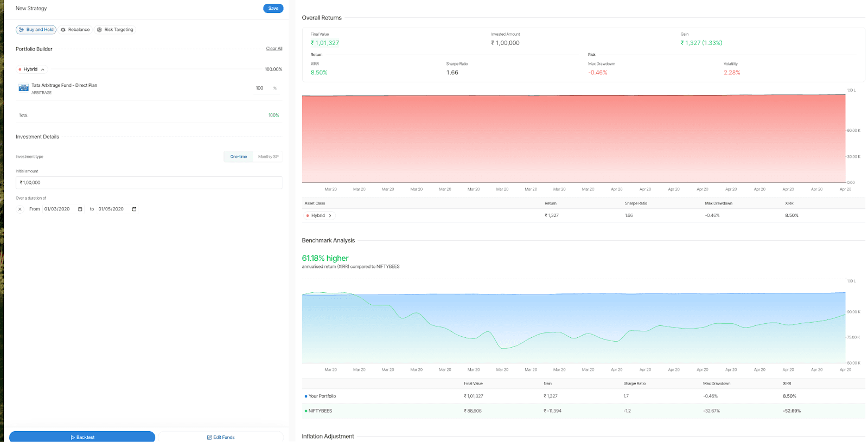
Task: Open the From date calendar picker icon
Action: (80, 209)
